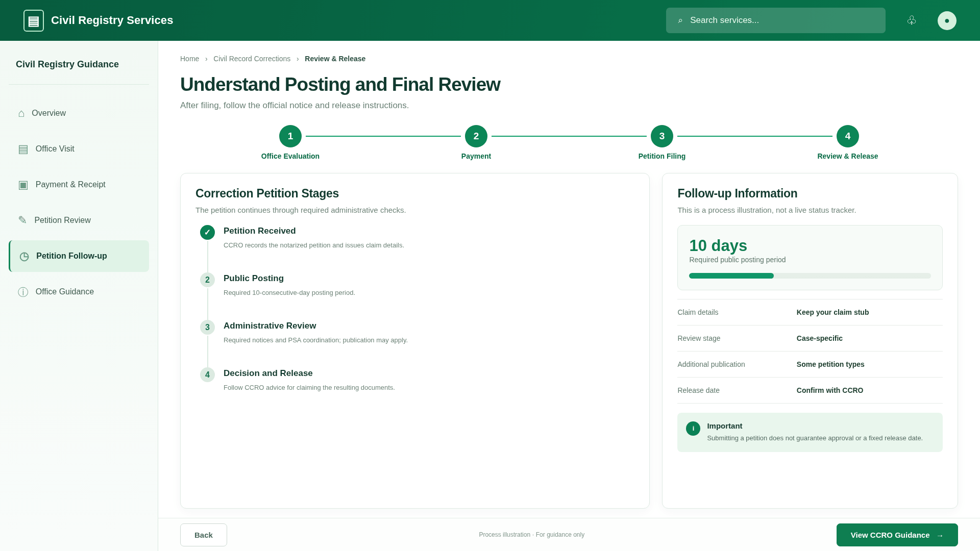Open Petition Review in sidebar

pyautogui.click(x=79, y=220)
